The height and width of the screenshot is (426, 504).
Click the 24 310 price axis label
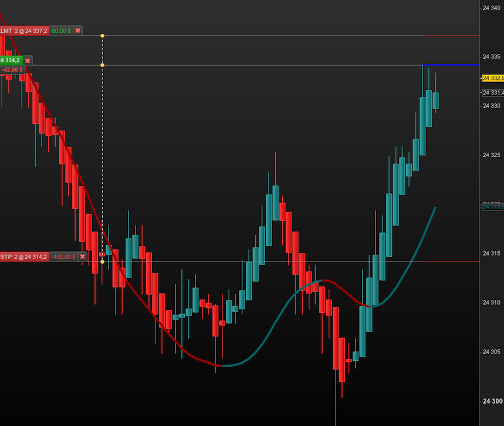coord(492,303)
